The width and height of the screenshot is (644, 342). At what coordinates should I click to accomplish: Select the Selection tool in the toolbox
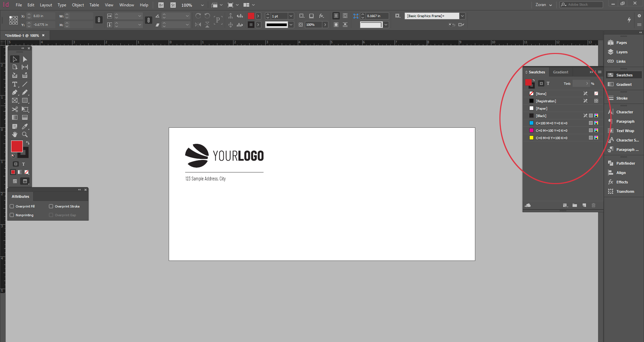(15, 59)
